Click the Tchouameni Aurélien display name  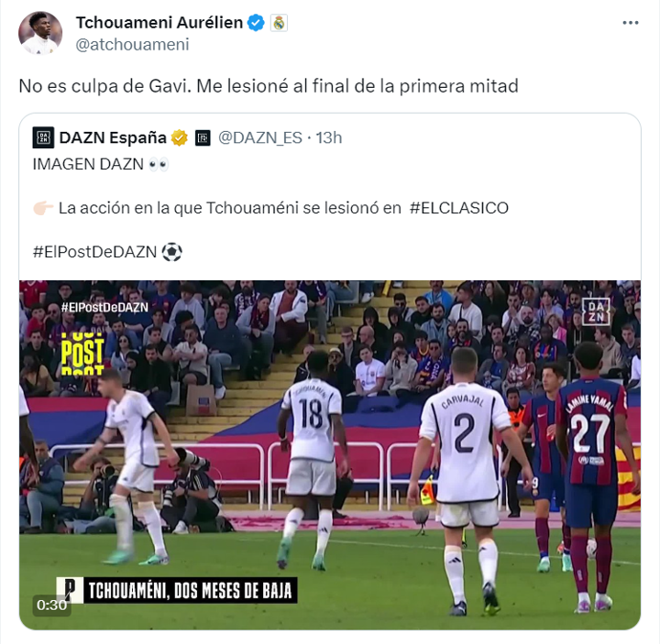point(159,23)
